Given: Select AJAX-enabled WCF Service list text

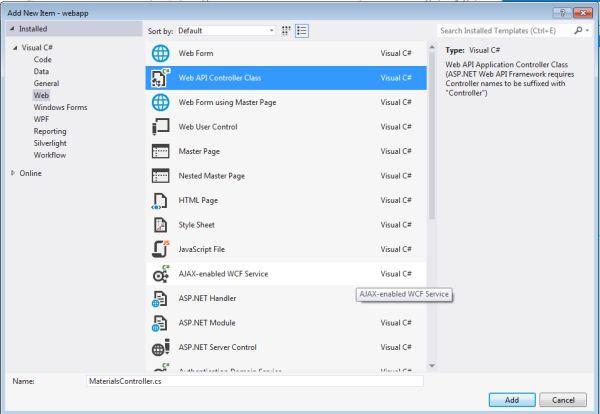Looking at the screenshot, I should pos(223,274).
